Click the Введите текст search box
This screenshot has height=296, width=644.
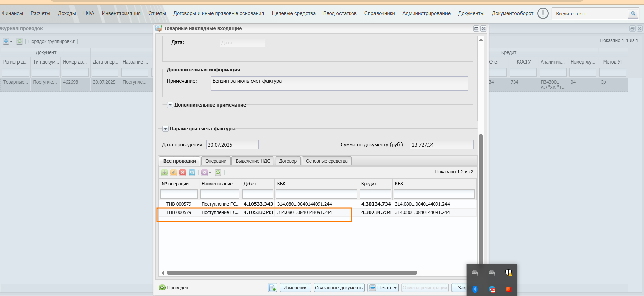590,14
